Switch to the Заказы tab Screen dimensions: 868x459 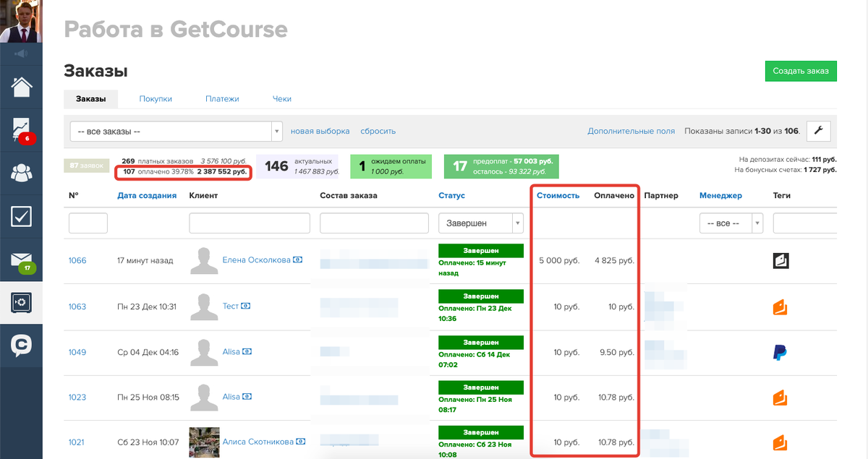[x=91, y=98]
